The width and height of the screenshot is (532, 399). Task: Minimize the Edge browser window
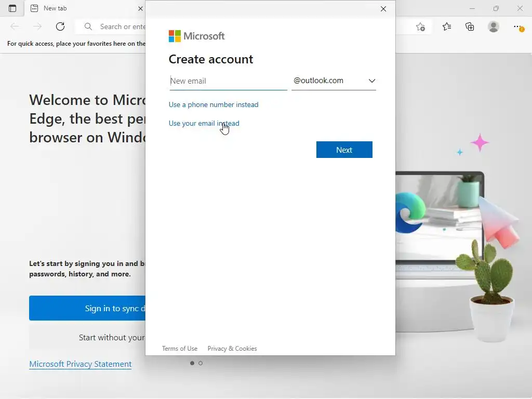pos(472,8)
